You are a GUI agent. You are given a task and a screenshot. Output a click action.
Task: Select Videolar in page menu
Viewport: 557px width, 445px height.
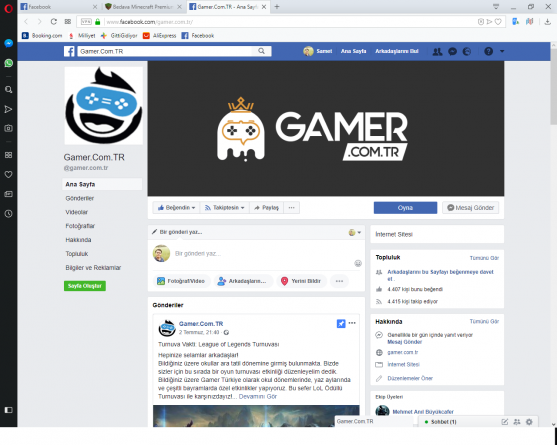click(76, 212)
